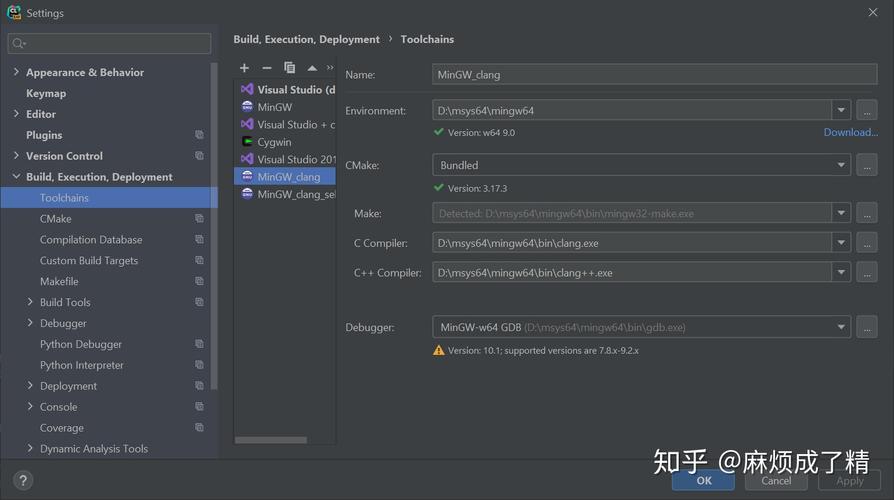Browse for C++ Compiler path

tap(867, 273)
